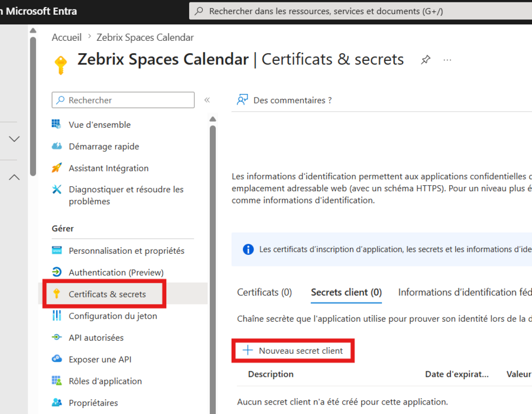The width and height of the screenshot is (532, 414).
Task: Click the Diagnostiquer wrench icon
Action: [57, 189]
